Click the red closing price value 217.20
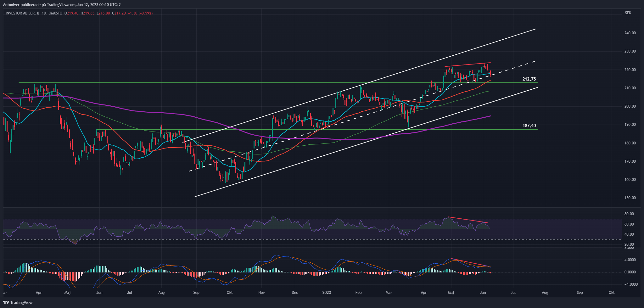 (x=120, y=13)
